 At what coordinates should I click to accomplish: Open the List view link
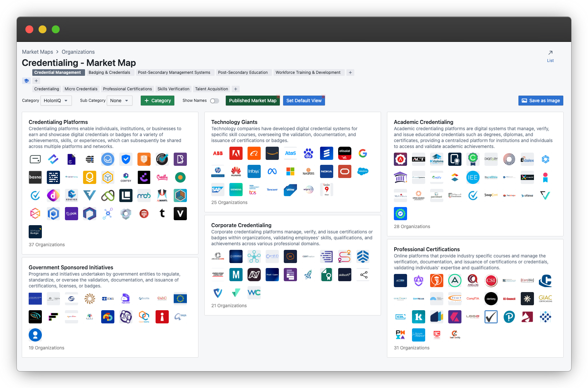(550, 56)
